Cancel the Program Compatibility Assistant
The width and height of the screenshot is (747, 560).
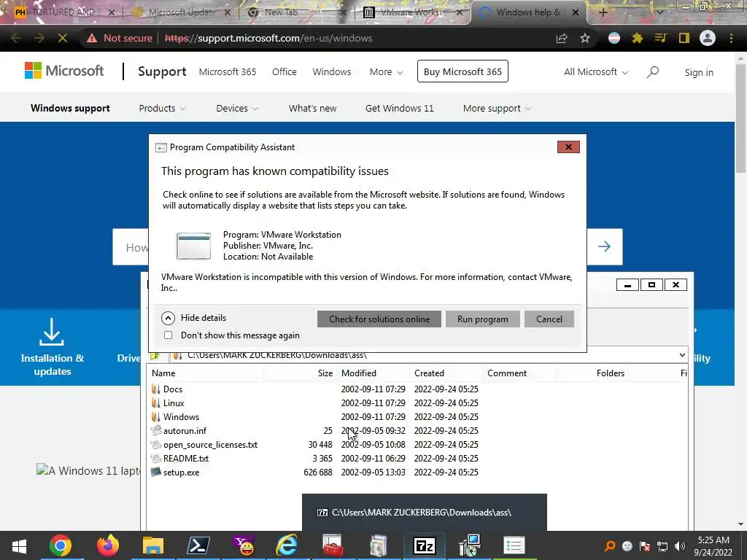(x=549, y=319)
